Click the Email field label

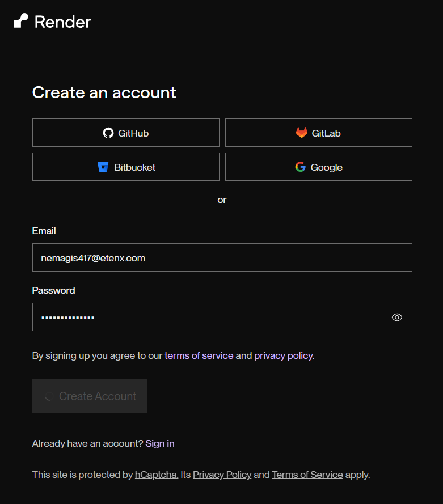click(x=44, y=231)
